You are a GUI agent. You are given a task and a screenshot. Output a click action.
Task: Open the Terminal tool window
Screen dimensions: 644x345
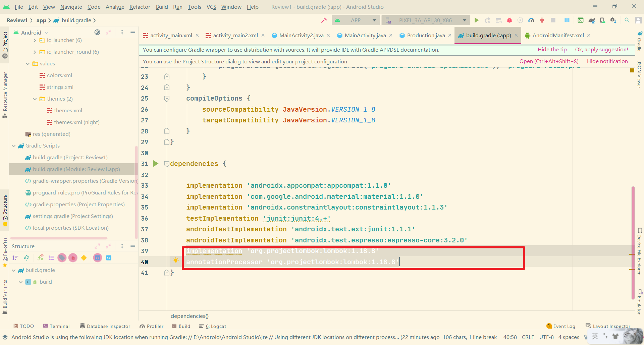click(56, 326)
